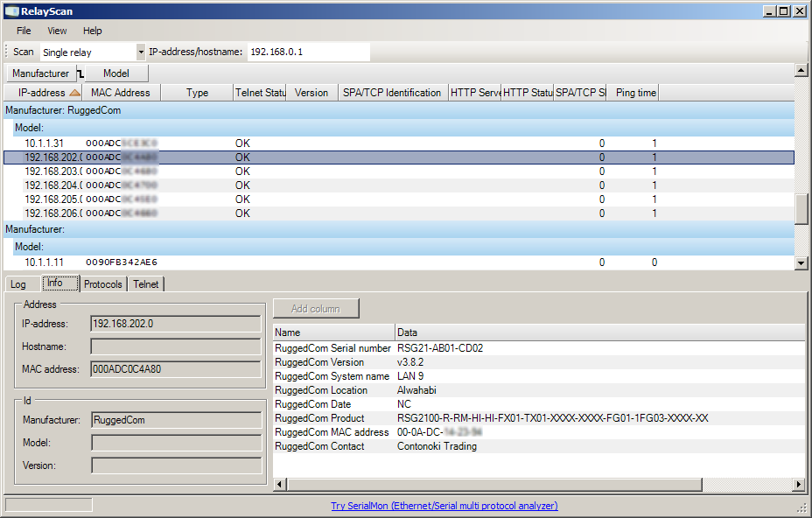The image size is (812, 518).
Task: Click the Address IP-address field 192.168.202.0
Action: (176, 324)
